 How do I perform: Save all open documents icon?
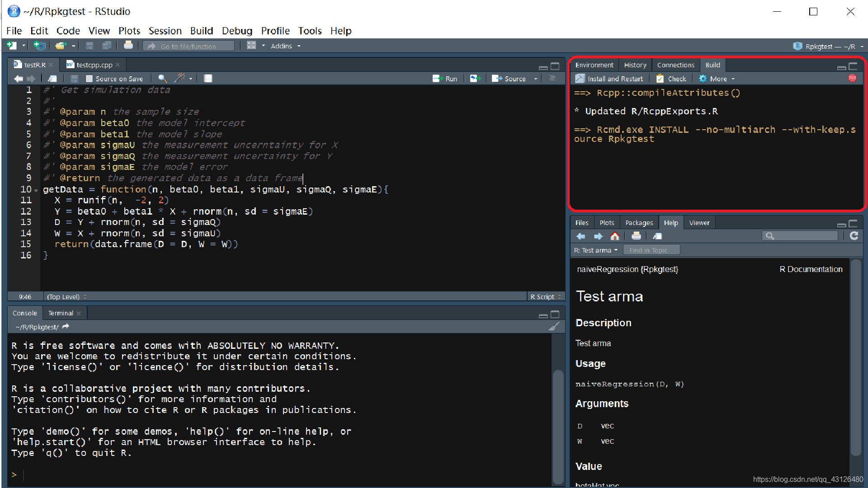[107, 46]
